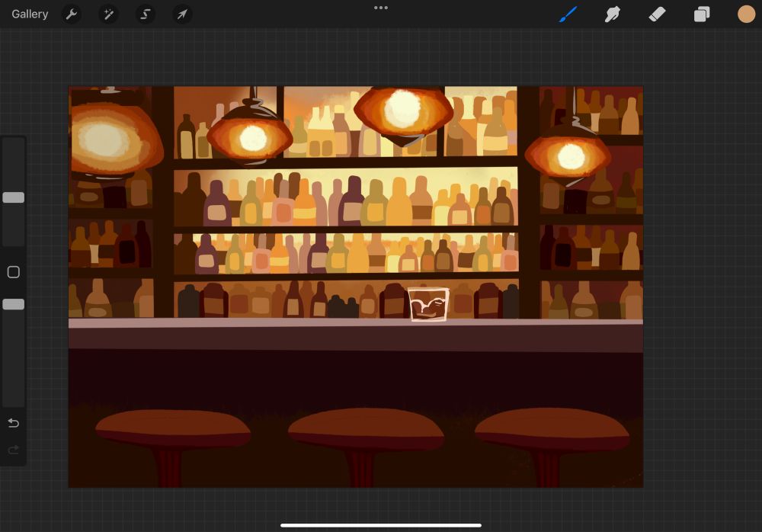This screenshot has width=762, height=532.
Task: Open the active color swatch
Action: pos(746,14)
